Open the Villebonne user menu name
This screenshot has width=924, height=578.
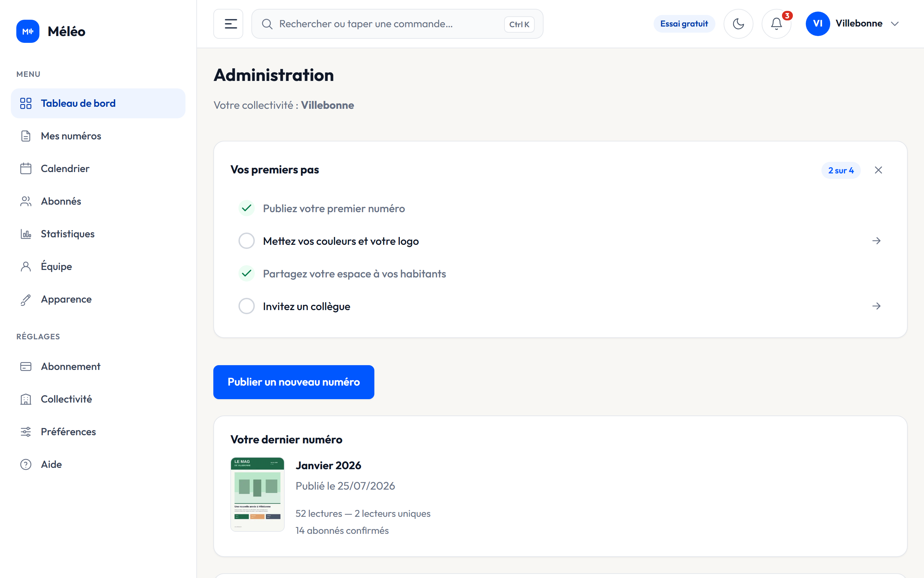(x=859, y=24)
